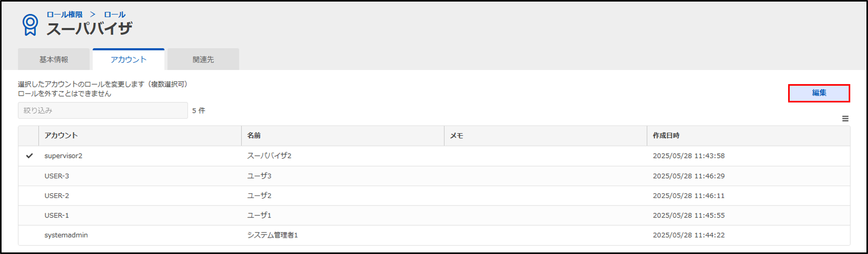Select the USER-2 account row
The height and width of the screenshot is (254, 868).
click(434, 196)
